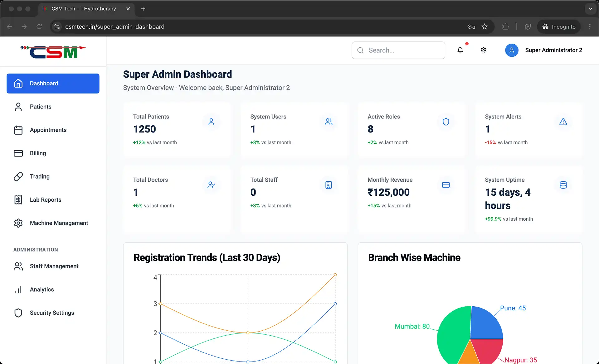Image resolution: width=599 pixels, height=364 pixels.
Task: Open the Patients menu item
Action: point(53,107)
